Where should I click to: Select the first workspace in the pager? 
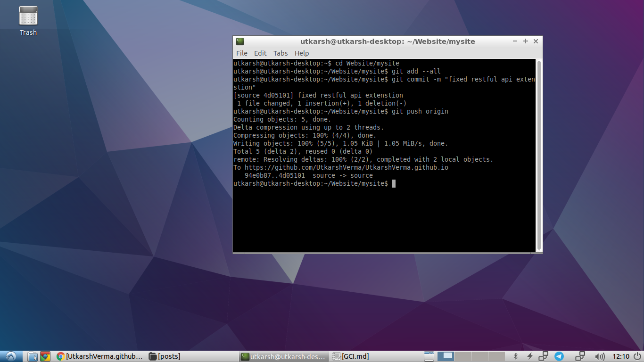(446, 356)
